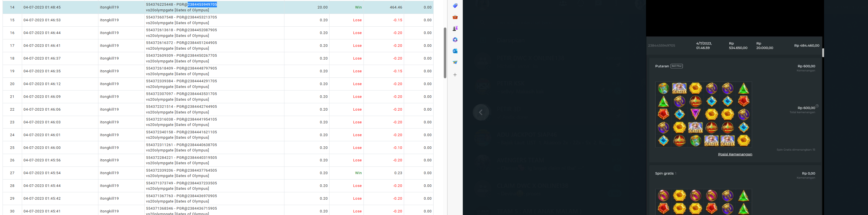Viewport: 868px width, 215px height.
Task: Click the help question mark beside Rp 600,00
Action: point(817,106)
